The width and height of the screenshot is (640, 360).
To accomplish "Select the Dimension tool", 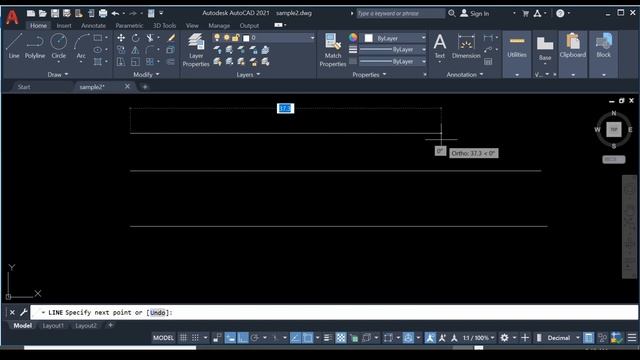I will click(466, 46).
